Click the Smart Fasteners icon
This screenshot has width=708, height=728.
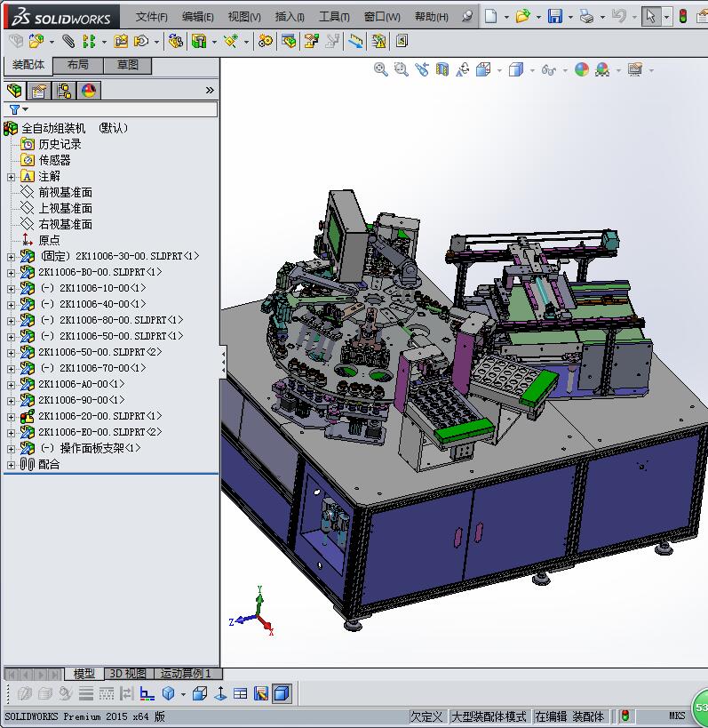coord(121,41)
